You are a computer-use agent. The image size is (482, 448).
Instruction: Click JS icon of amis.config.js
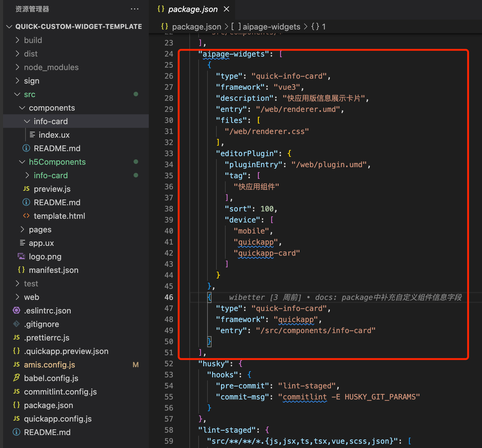[17, 365]
